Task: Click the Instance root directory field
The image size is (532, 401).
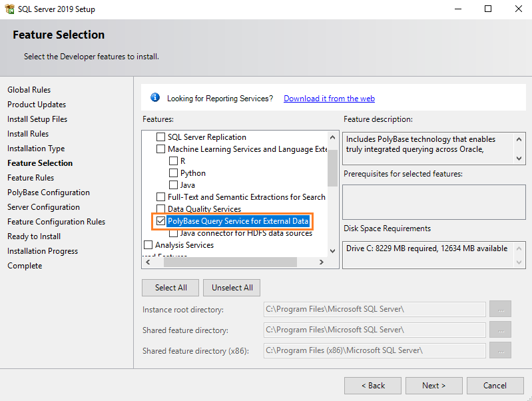Action: 375,309
